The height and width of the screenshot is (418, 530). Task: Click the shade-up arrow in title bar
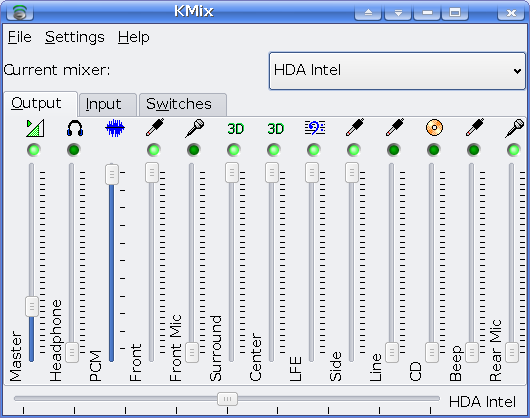[368, 13]
